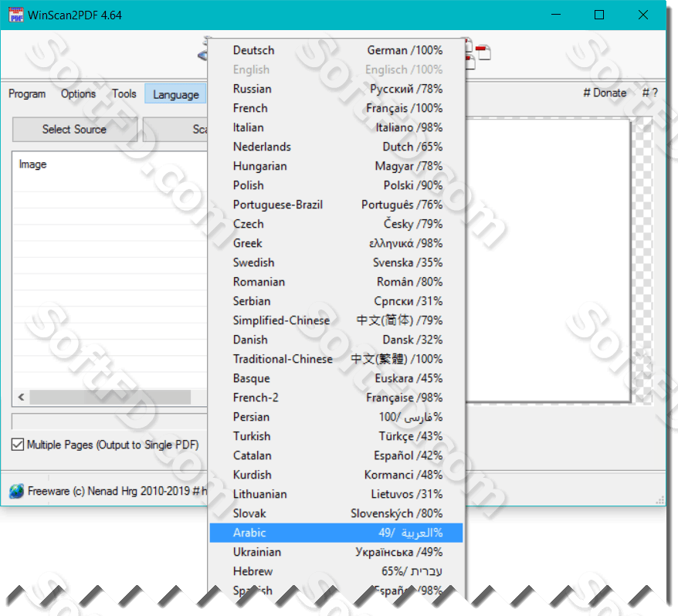Choose Hungarian Magyar language
This screenshot has width=678, height=616.
click(336, 166)
